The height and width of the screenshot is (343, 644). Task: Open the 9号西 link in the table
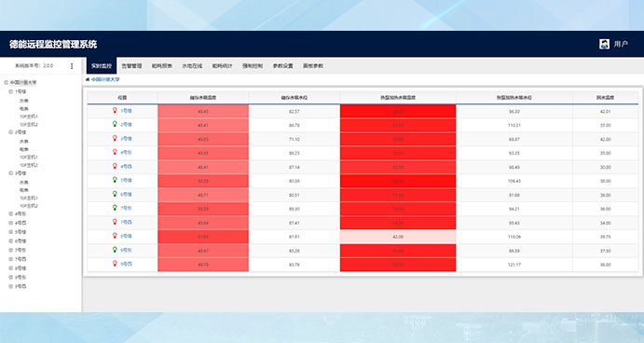point(126,264)
